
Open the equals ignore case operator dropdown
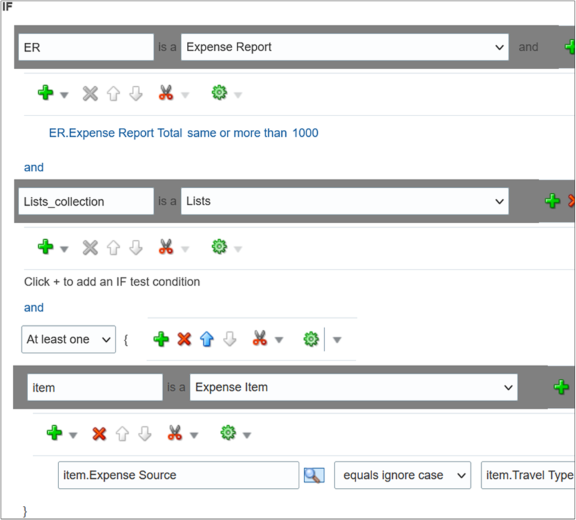coord(402,475)
